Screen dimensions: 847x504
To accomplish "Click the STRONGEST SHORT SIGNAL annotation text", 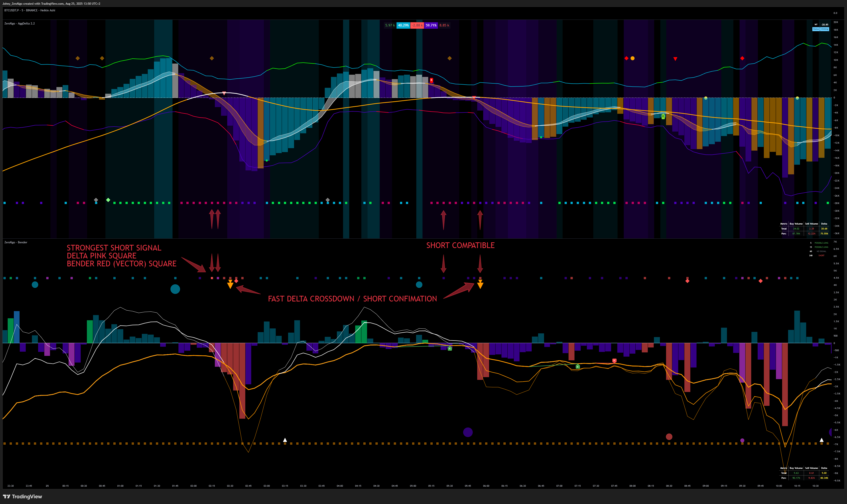I will click(x=114, y=248).
